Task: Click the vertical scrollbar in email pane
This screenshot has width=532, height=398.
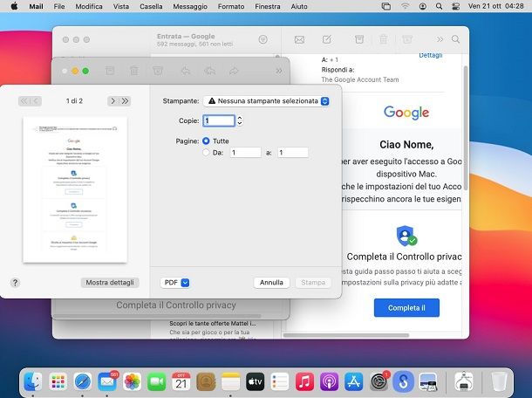Action: point(466,128)
